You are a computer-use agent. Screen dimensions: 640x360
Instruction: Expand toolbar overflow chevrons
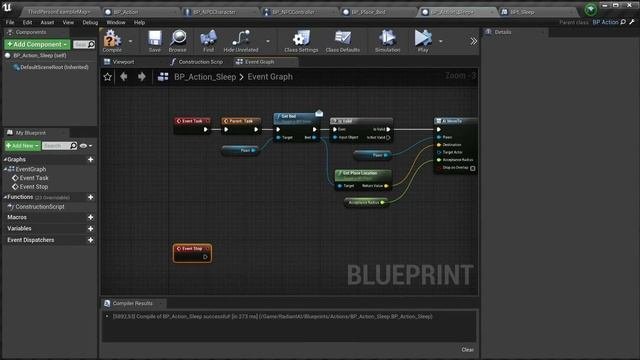473,41
